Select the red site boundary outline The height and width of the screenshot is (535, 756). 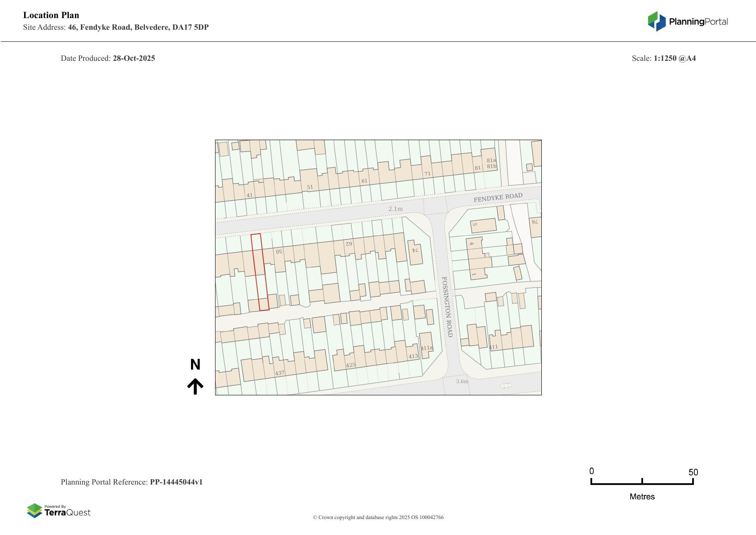(260, 272)
